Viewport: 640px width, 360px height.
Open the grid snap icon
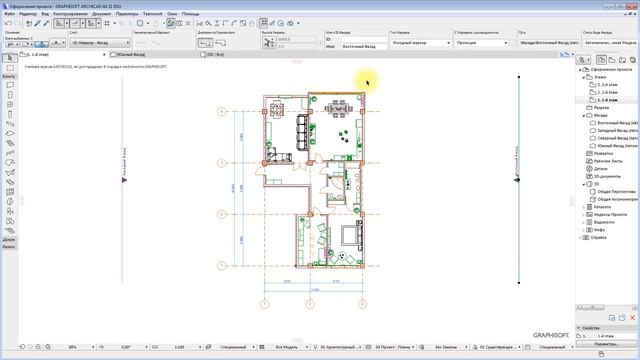coord(107,24)
